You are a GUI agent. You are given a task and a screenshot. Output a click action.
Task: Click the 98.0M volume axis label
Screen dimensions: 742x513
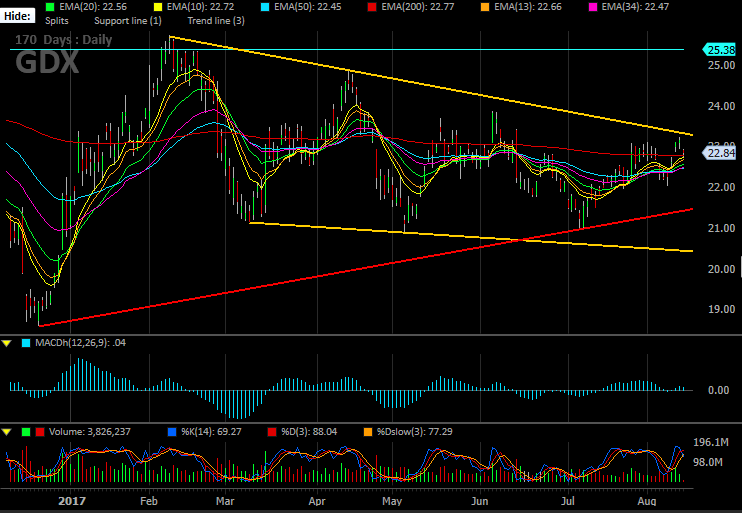tap(708, 462)
